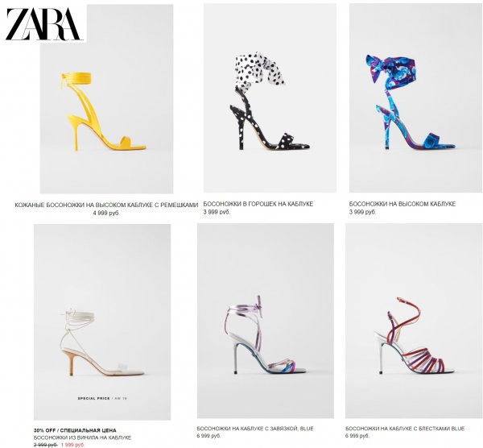This screenshot has height=448, width=483.
Task: Click the БОСОНОЖКИ НА КАБЛУКЕ С БЛЕСТКАМИ BLUE title
Action: pos(405,429)
